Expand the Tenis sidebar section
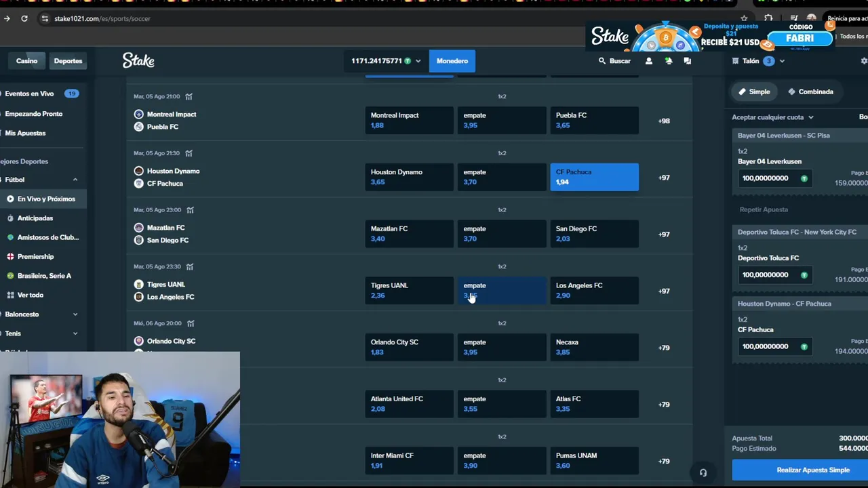This screenshot has height=488, width=868. tap(75, 333)
